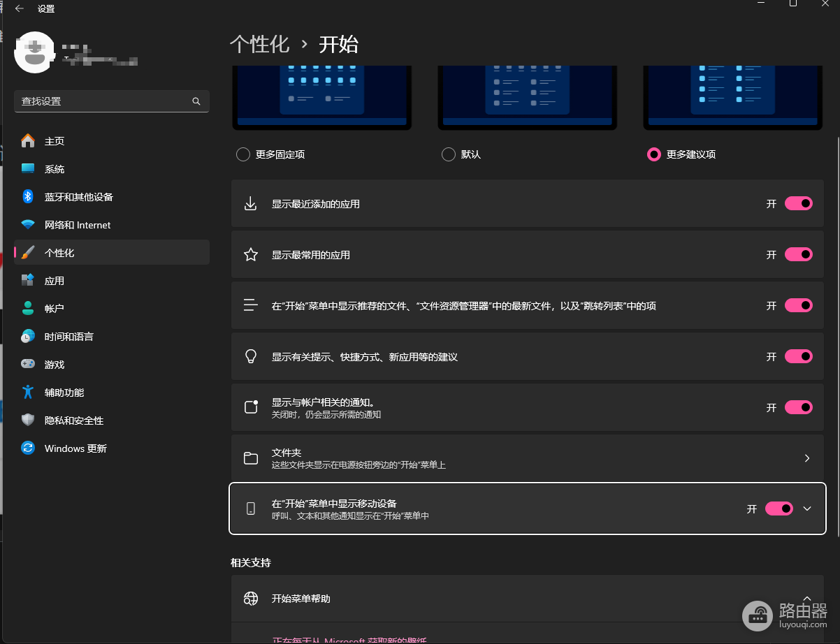840x644 pixels.
Task: Click the list icon for recommended files
Action: (250, 305)
